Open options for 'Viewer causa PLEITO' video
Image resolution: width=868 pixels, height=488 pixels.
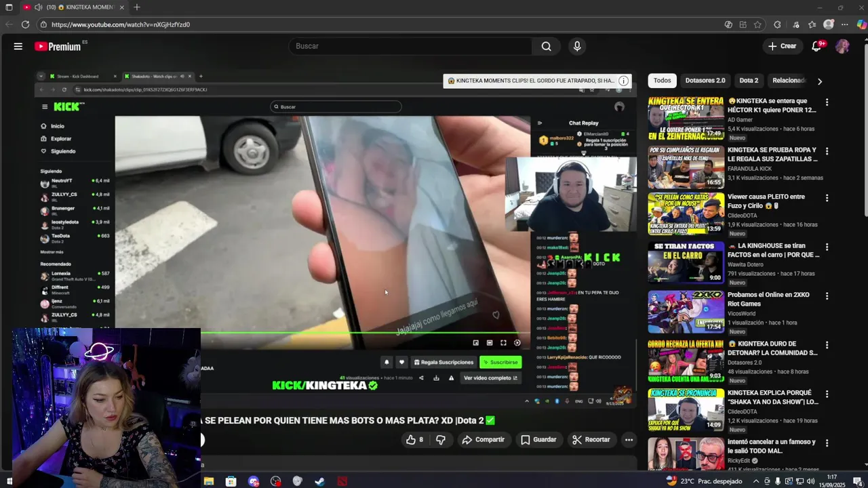[x=827, y=198]
